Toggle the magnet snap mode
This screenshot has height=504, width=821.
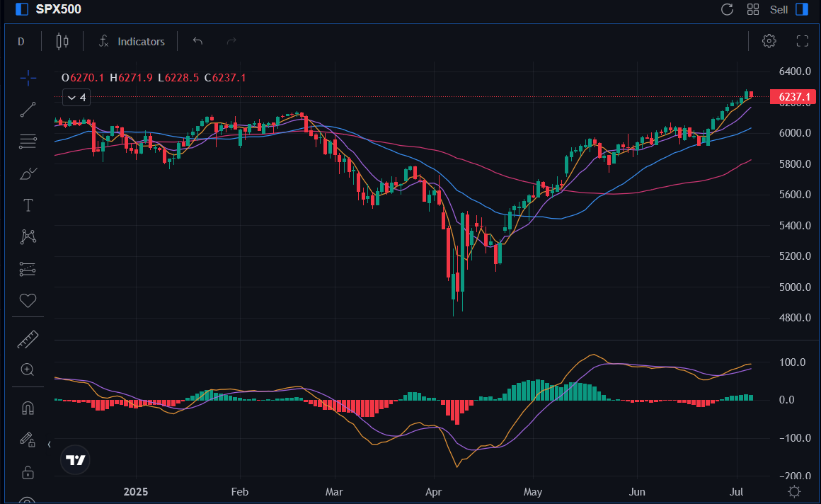pyautogui.click(x=28, y=408)
